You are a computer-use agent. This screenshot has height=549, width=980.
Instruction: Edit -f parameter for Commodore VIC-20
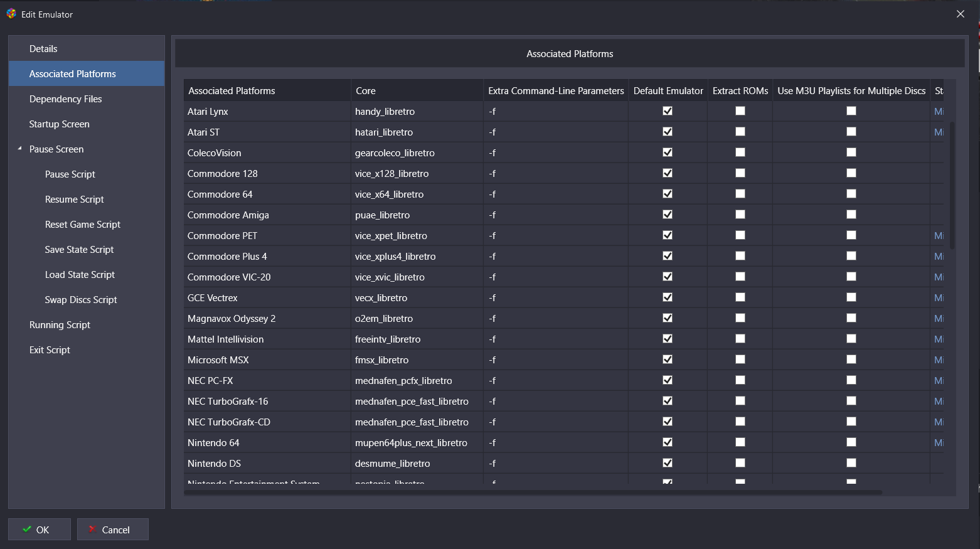pyautogui.click(x=556, y=277)
